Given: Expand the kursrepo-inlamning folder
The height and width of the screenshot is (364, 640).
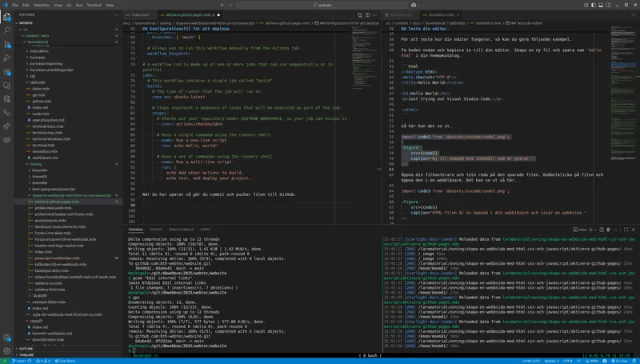Looking at the screenshot, I should coord(68,64).
